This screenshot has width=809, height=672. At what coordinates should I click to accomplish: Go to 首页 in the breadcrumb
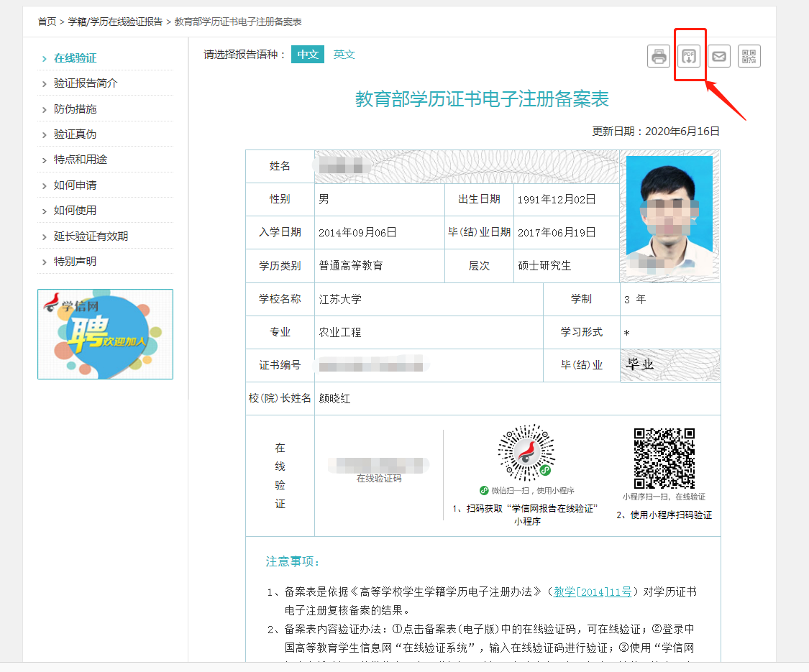(x=47, y=22)
